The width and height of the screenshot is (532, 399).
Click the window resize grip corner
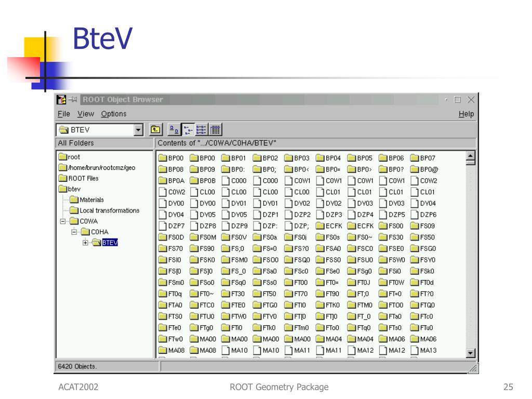point(473,368)
